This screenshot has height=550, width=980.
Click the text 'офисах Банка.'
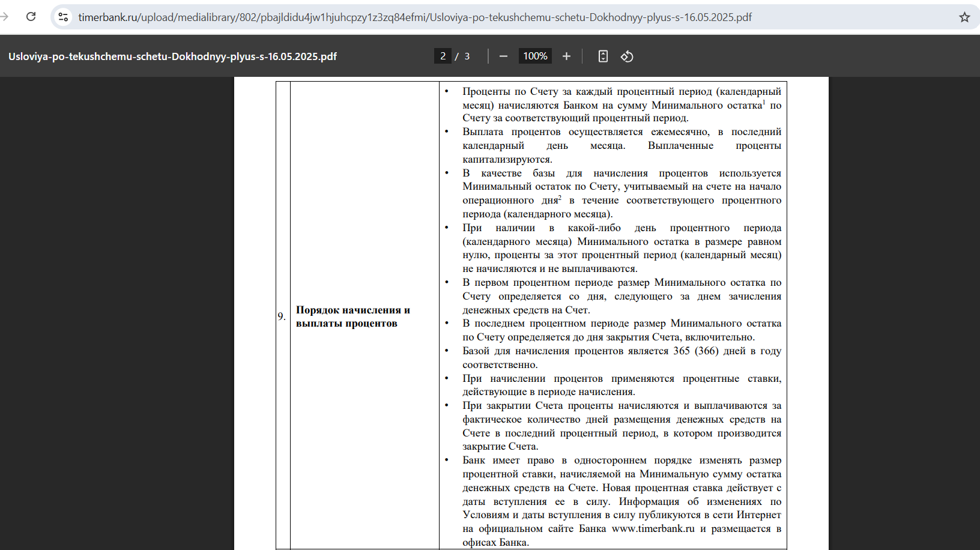(496, 542)
